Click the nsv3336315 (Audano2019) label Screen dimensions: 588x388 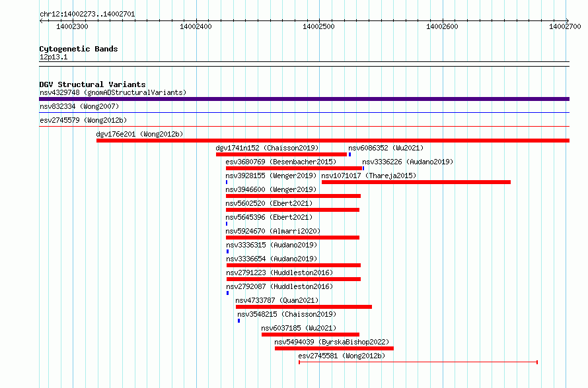tap(272, 245)
